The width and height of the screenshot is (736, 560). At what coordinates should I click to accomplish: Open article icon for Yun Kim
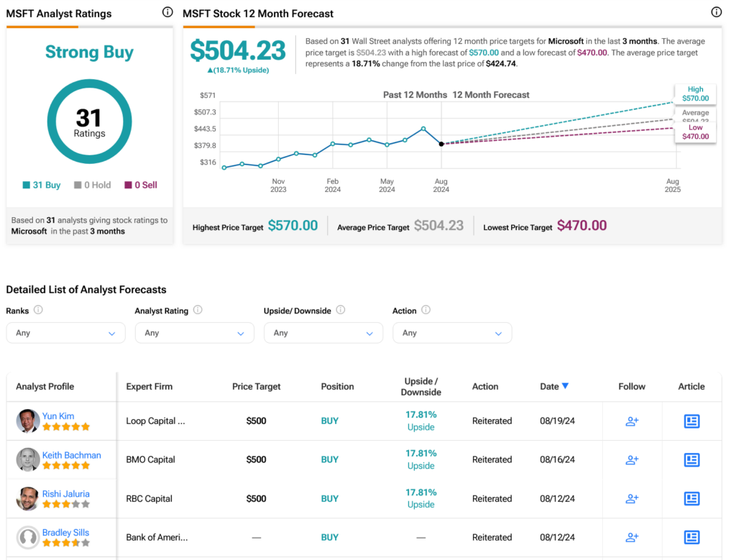pyautogui.click(x=691, y=421)
